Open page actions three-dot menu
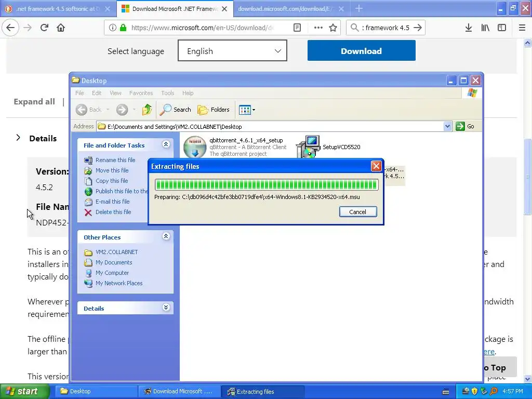 click(x=318, y=28)
